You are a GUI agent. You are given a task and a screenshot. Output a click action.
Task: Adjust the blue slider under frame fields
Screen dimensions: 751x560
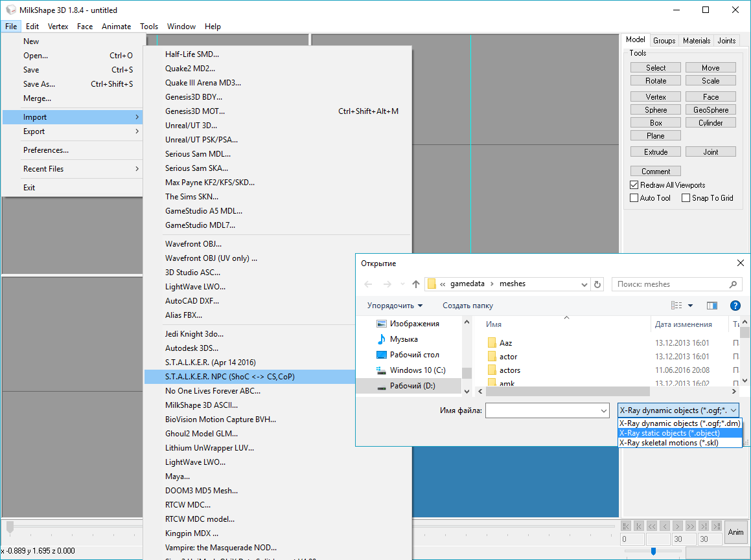click(653, 552)
